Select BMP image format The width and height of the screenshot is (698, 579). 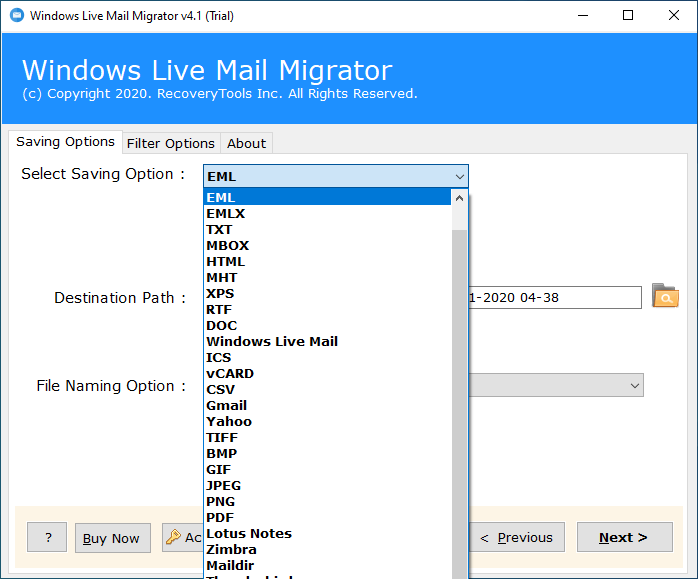(x=327, y=454)
